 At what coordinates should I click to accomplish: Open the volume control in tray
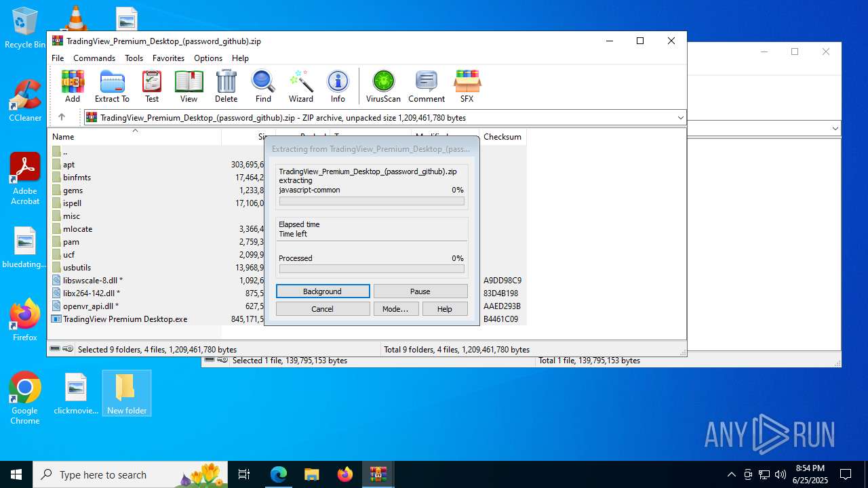(x=781, y=474)
